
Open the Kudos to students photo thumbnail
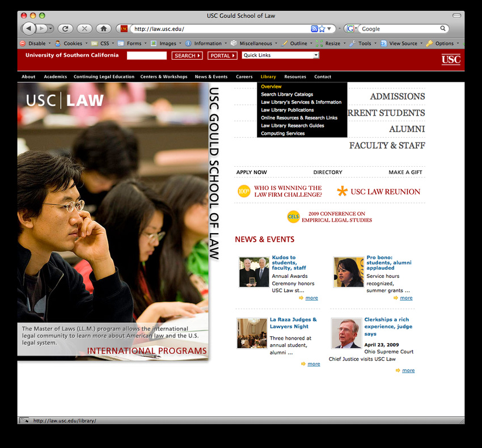click(x=254, y=272)
